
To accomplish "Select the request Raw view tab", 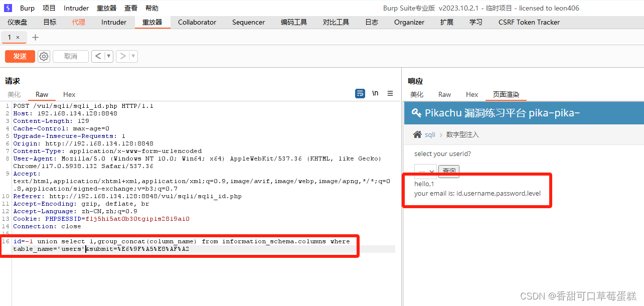I will [x=42, y=94].
